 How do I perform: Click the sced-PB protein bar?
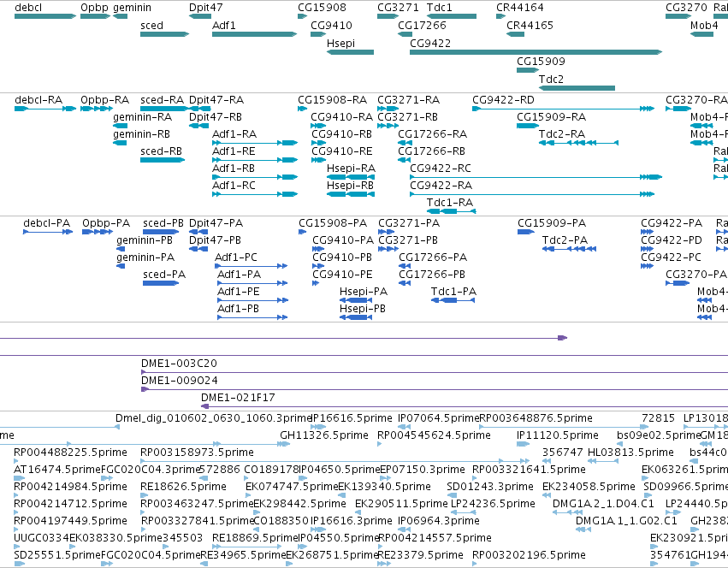[161, 232]
